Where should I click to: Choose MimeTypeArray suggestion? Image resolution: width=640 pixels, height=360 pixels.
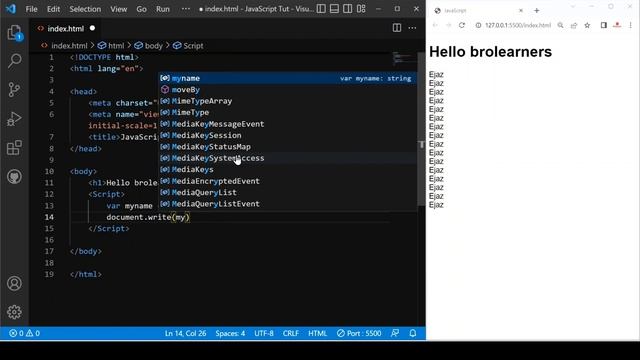click(287, 101)
